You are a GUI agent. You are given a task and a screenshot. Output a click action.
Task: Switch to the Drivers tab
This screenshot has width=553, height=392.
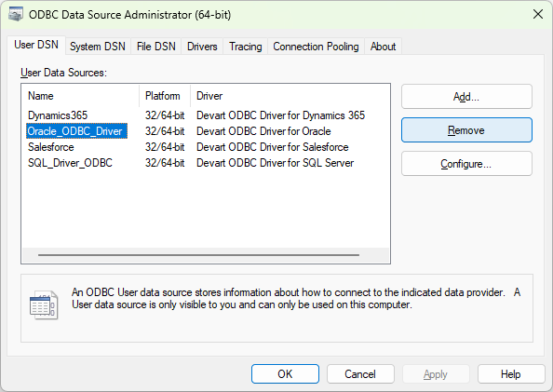click(202, 47)
